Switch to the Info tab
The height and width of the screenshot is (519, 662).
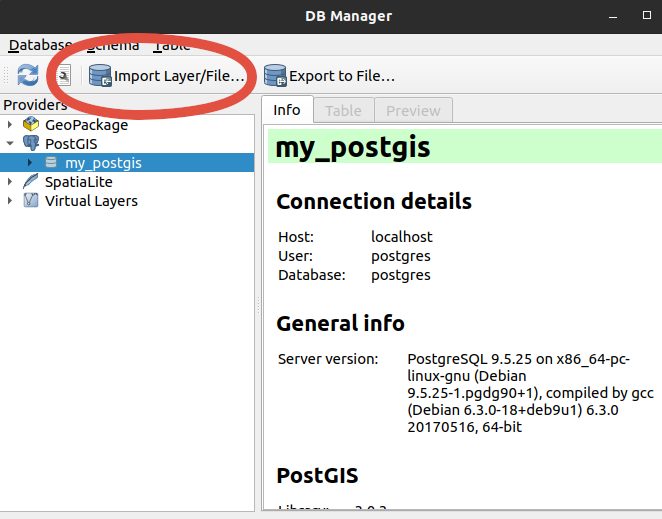click(287, 110)
